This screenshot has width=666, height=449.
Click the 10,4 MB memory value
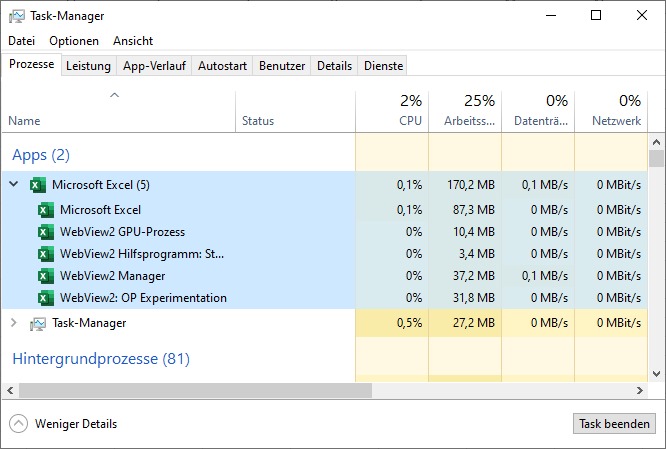coord(474,232)
